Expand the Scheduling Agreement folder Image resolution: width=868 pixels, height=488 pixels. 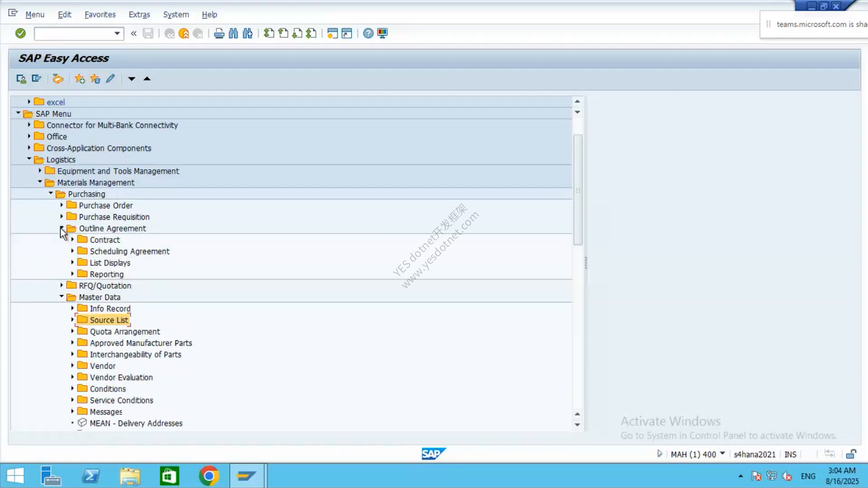72,251
